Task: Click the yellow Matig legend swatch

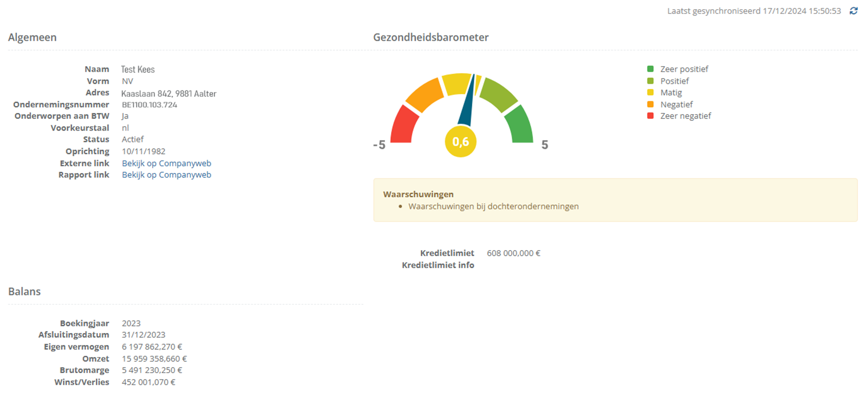Action: coord(650,92)
